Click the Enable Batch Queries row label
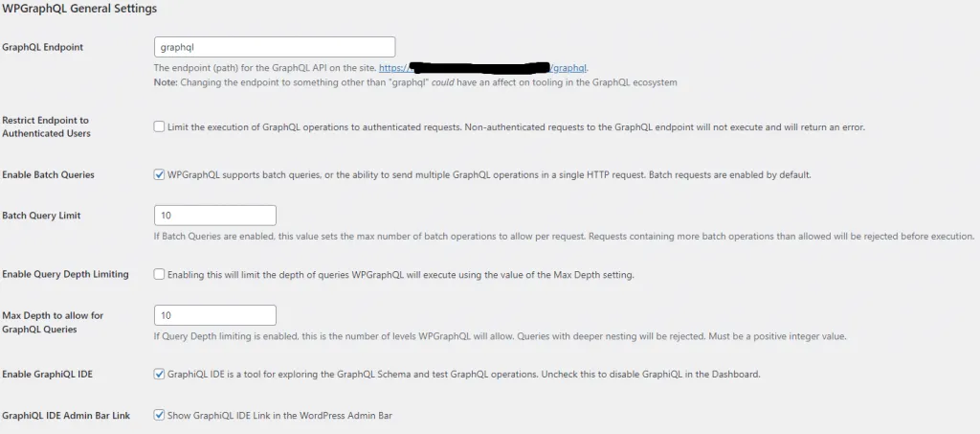The image size is (980, 434). (x=48, y=175)
